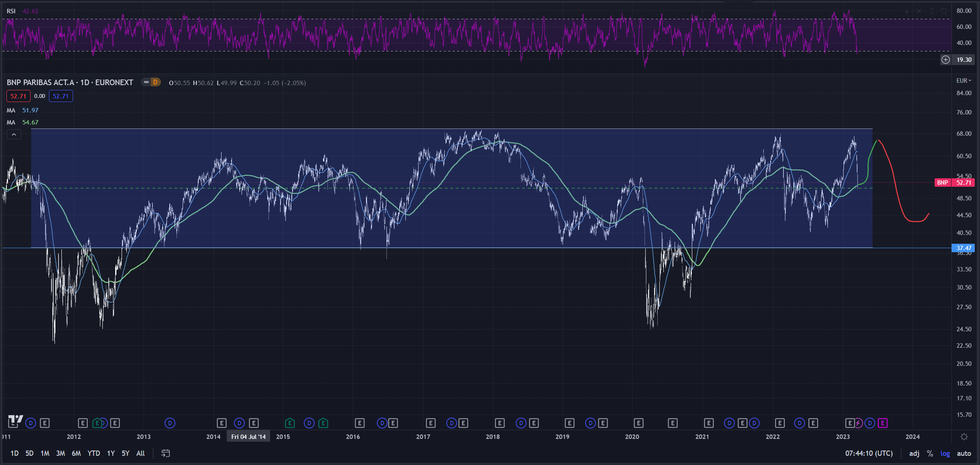Open the Go to date calendar icon

point(165,453)
